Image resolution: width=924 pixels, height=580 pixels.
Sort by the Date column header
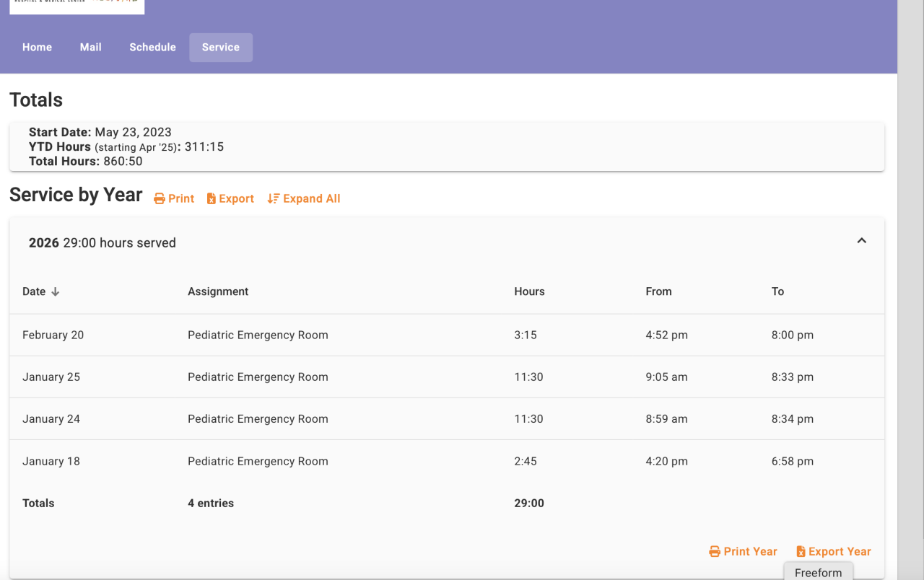pyautogui.click(x=34, y=292)
